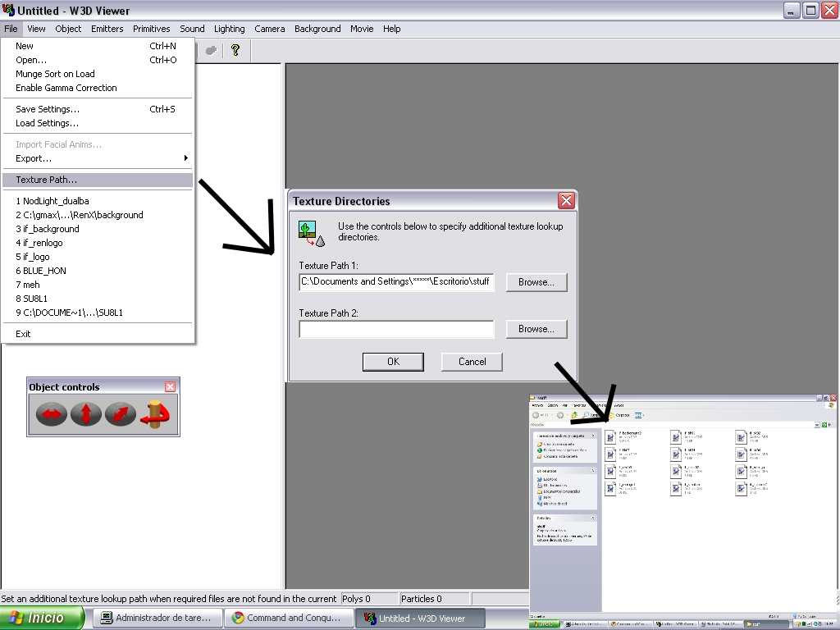Select Texture Path menu entry
The image size is (840, 630).
[x=46, y=180]
